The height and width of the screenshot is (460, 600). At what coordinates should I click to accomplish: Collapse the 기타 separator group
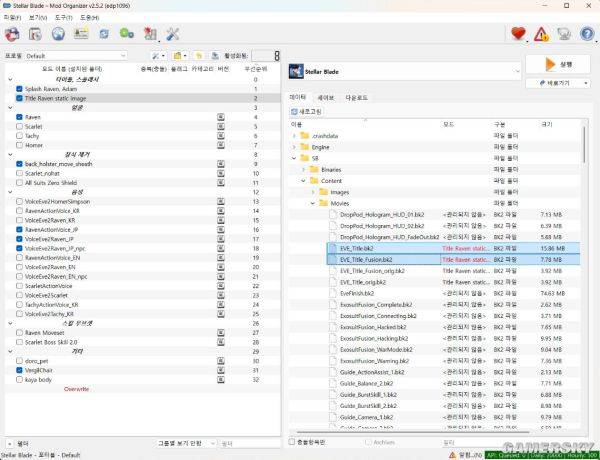(x=10, y=351)
